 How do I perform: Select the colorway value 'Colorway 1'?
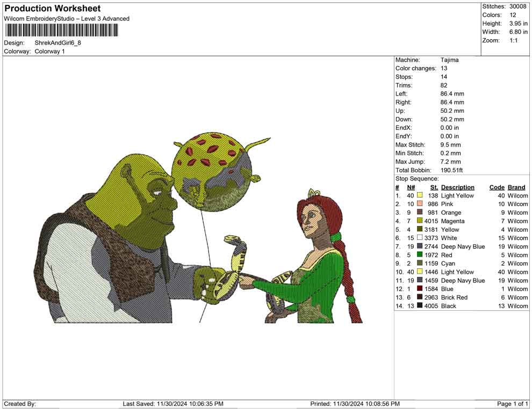click(49, 52)
